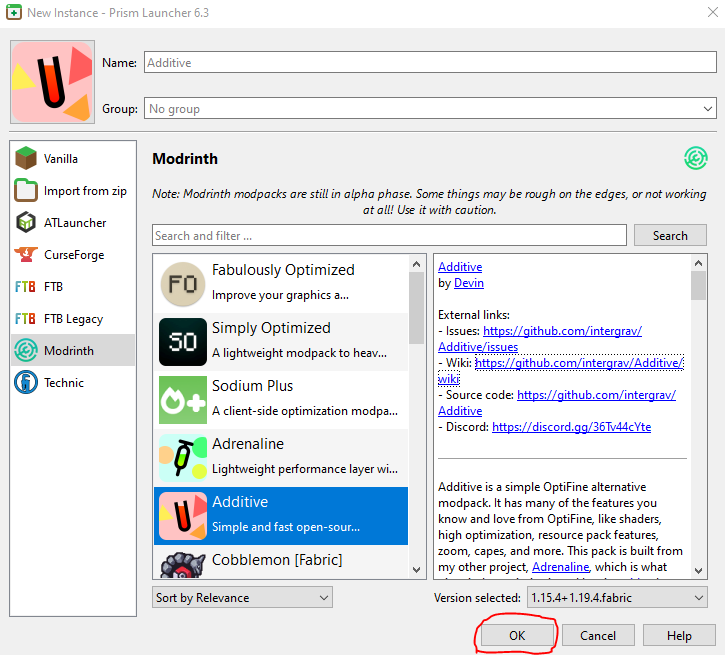Click the Search and filter field
Viewport: 725px width, 655px height.
point(389,235)
